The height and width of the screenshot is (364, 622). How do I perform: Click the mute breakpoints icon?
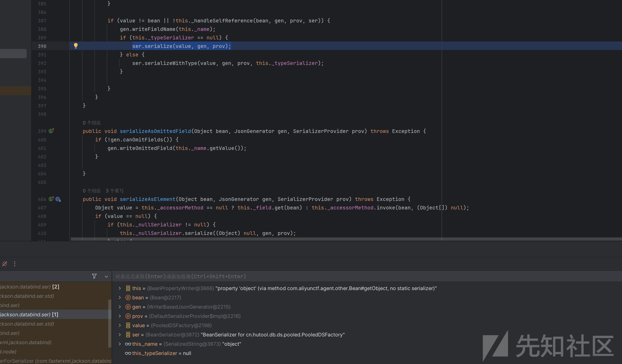point(5,264)
